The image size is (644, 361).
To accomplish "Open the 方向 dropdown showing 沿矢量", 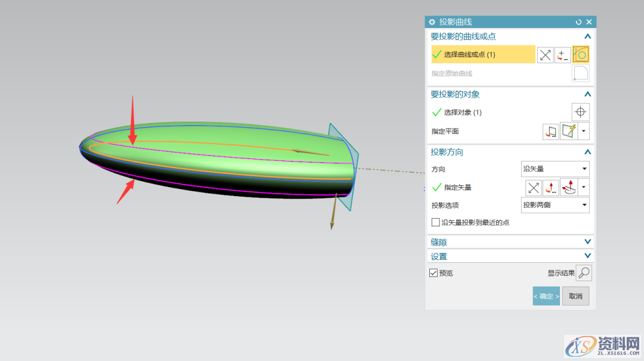I will click(x=555, y=169).
